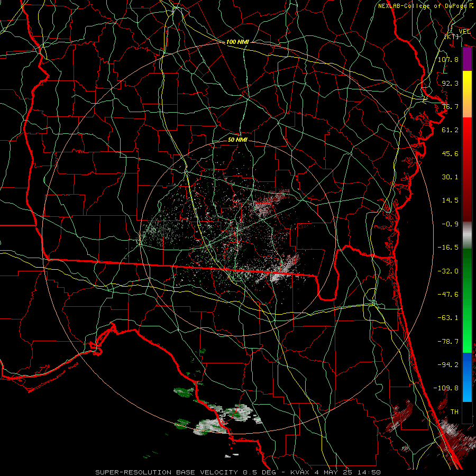Click the purple segment of velocity scale
Viewport: 476px width, 476px height.
pyautogui.click(x=467, y=59)
